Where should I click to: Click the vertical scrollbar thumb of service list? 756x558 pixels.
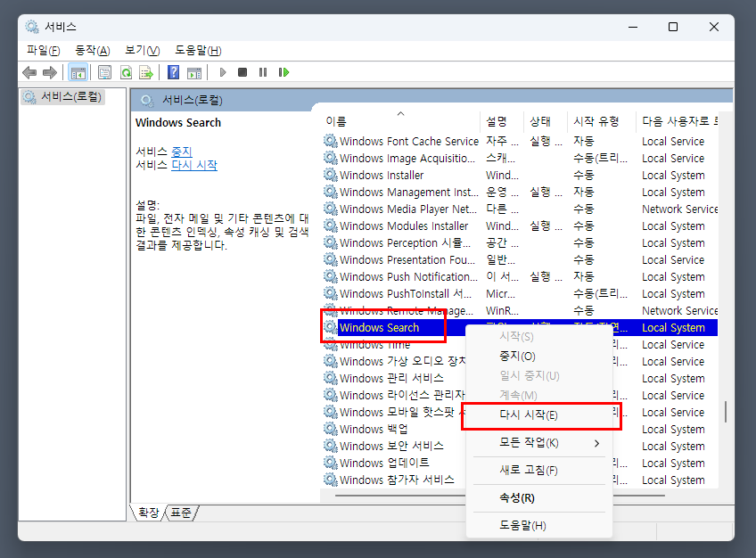point(725,412)
